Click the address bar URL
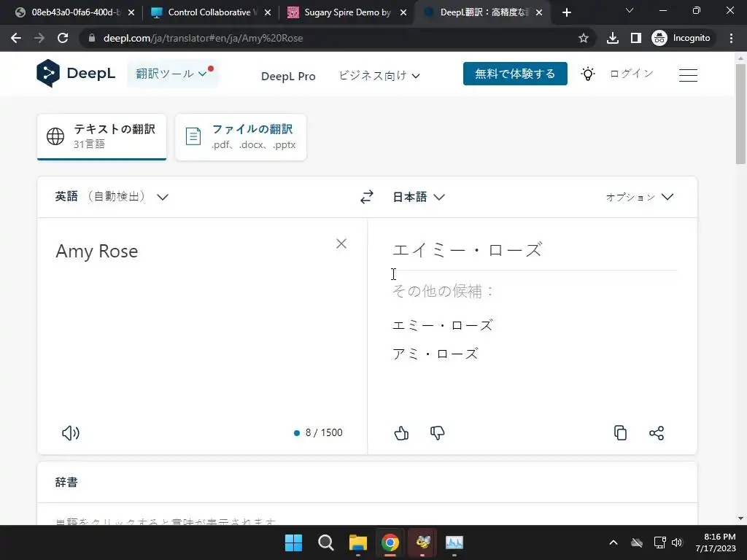The height and width of the screenshot is (560, 747). click(x=203, y=38)
